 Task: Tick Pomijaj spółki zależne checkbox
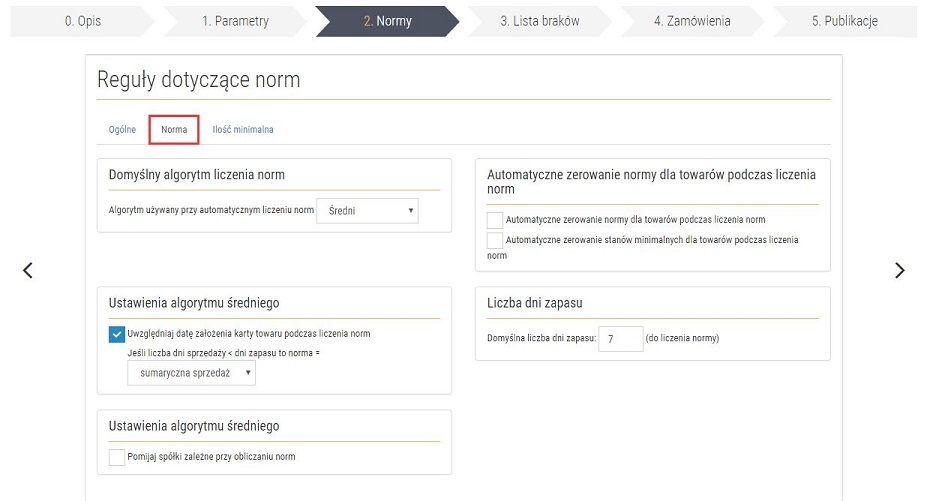pos(116,457)
